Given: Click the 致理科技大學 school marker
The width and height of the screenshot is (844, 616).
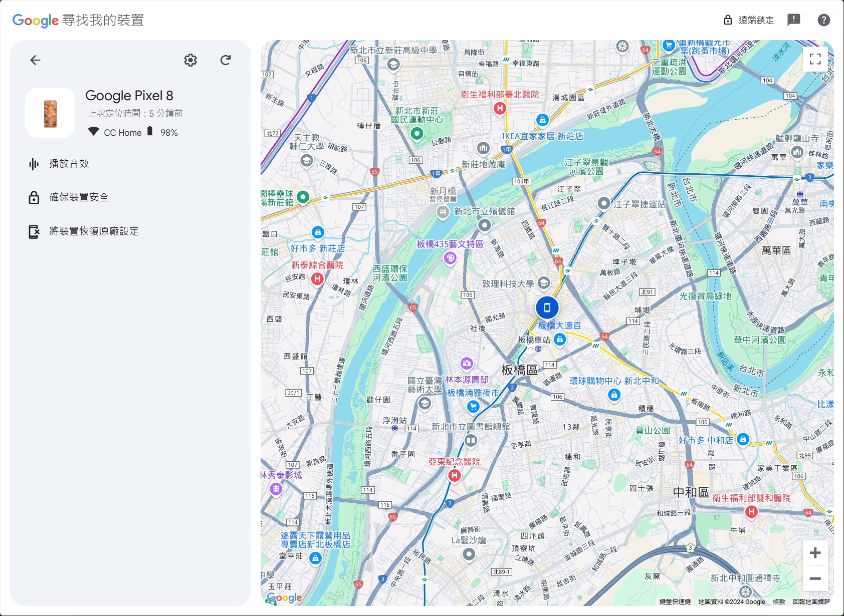Looking at the screenshot, I should pos(544,283).
